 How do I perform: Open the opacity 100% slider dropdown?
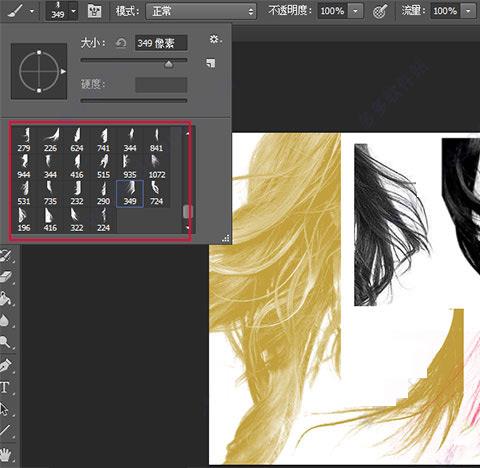click(x=356, y=11)
